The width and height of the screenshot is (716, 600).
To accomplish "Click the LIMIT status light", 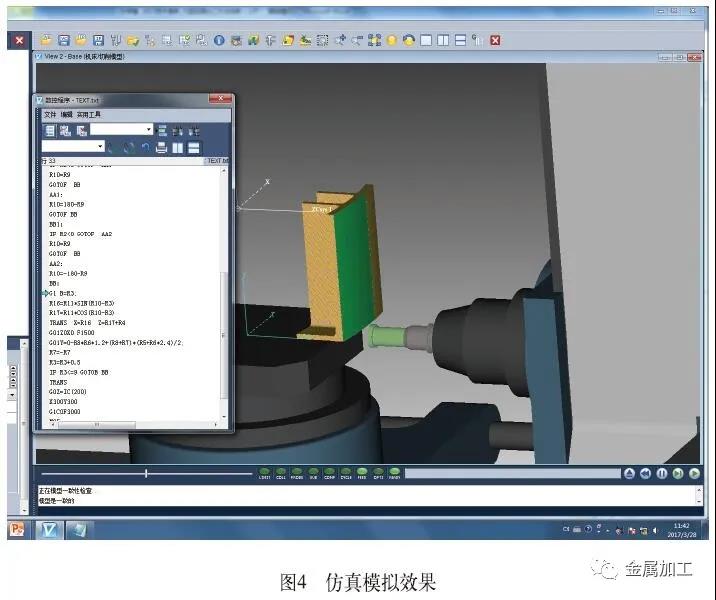I will click(x=265, y=474).
